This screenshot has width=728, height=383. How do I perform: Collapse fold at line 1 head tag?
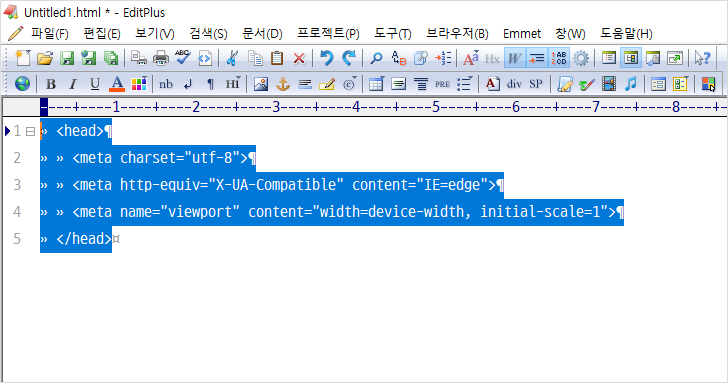(30, 131)
